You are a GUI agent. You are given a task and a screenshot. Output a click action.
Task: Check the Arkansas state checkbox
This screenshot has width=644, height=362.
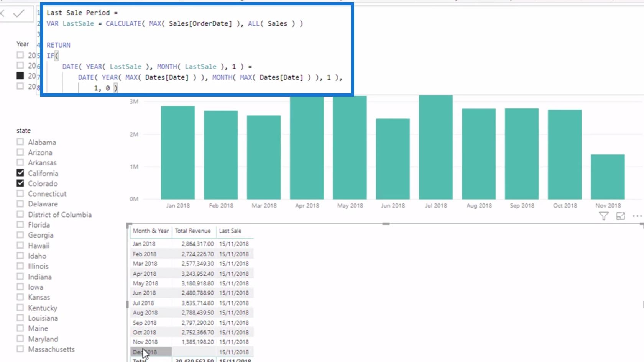[x=20, y=162]
